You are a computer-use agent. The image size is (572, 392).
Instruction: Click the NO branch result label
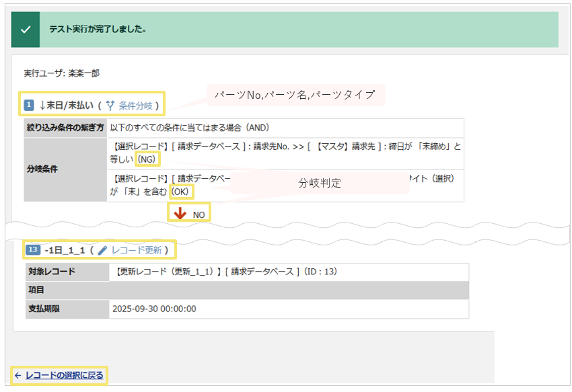tap(199, 214)
